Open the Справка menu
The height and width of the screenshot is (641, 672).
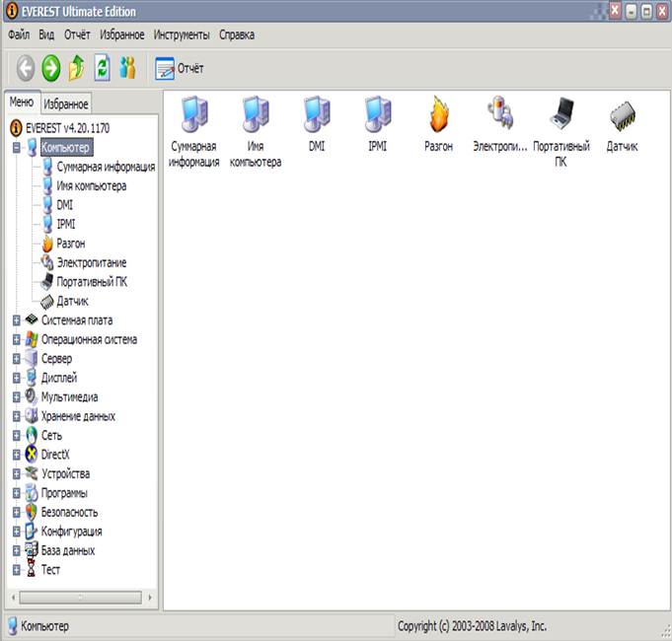point(237,35)
